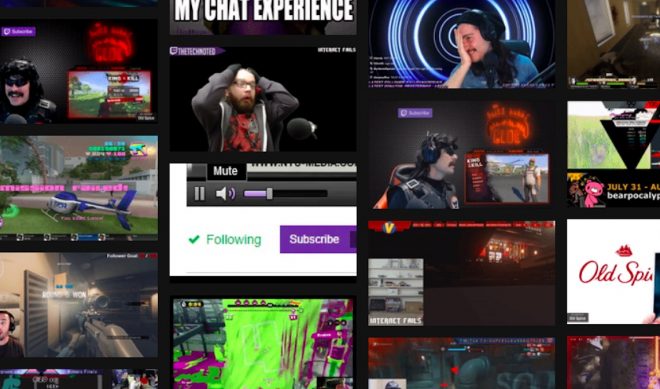Open the sunglasses streamer thumbnail at top left
The height and width of the screenshot is (389, 660).
click(x=79, y=71)
